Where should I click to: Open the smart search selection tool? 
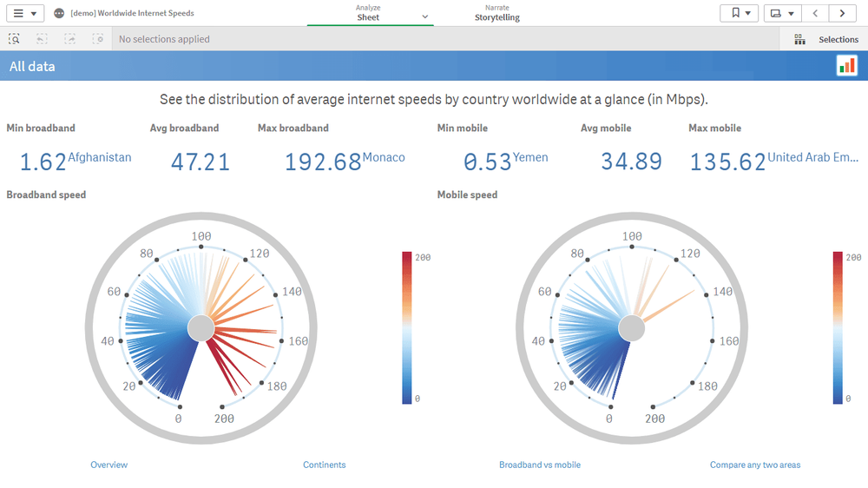pos(15,39)
